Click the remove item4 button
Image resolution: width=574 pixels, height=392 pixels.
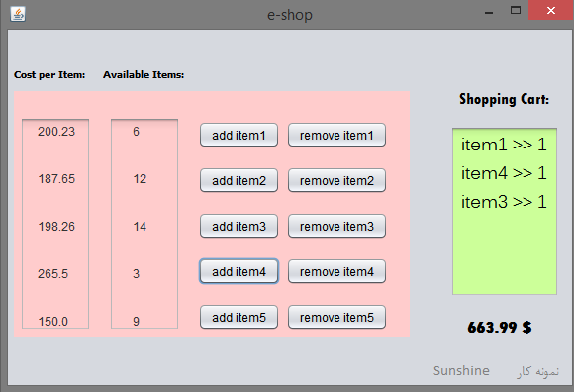point(336,271)
